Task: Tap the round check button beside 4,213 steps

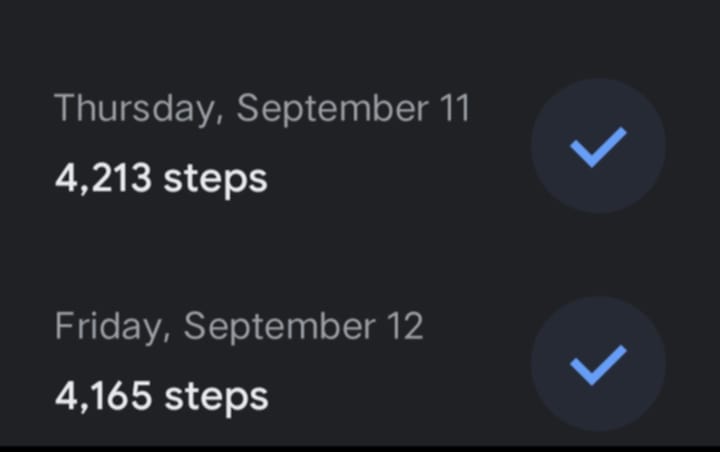Action: 598,146
